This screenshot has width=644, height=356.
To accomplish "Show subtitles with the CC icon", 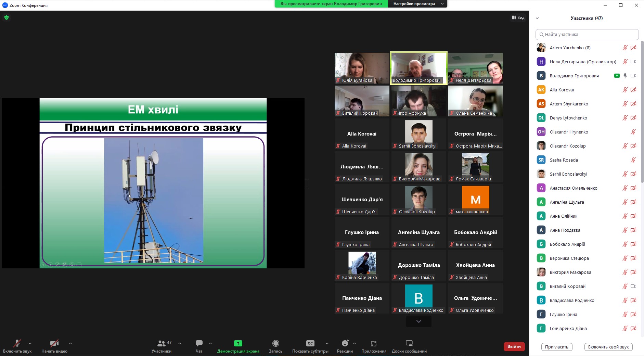I will point(310,343).
